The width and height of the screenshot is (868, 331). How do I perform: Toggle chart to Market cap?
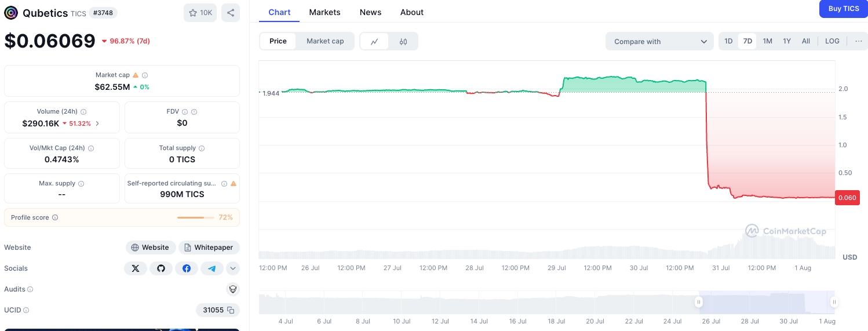(325, 41)
